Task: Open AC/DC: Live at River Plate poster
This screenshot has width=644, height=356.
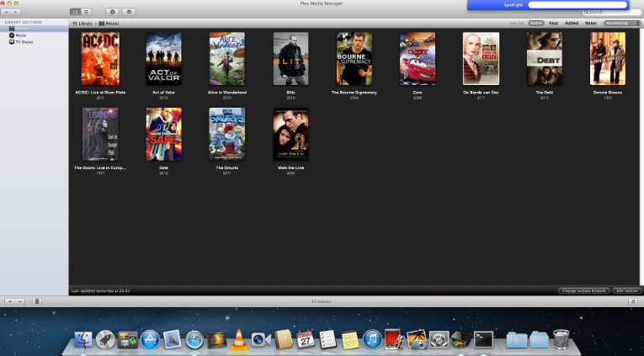Action: [101, 59]
